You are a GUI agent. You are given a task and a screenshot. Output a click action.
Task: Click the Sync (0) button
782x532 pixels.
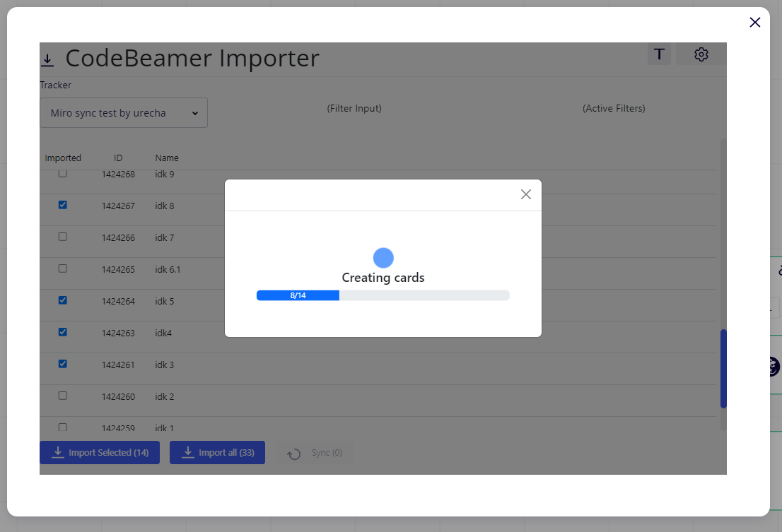point(315,452)
